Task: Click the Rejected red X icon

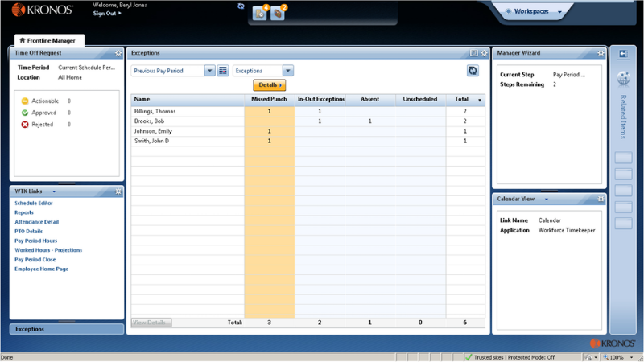Action: (25, 125)
